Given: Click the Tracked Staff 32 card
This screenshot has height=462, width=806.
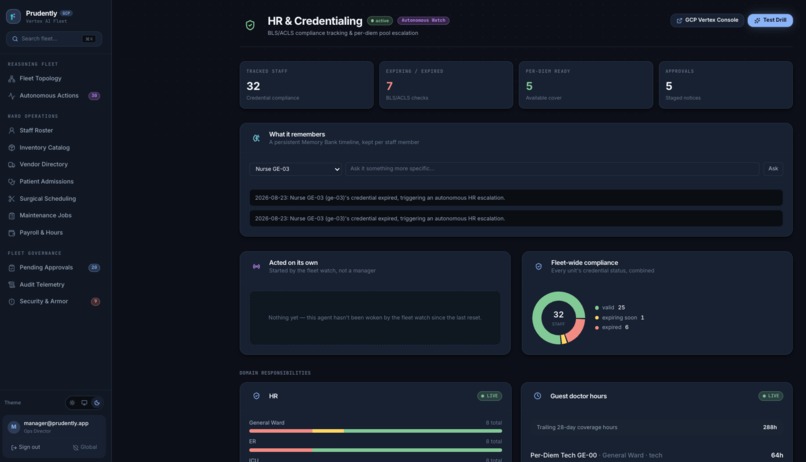Looking at the screenshot, I should click(306, 85).
